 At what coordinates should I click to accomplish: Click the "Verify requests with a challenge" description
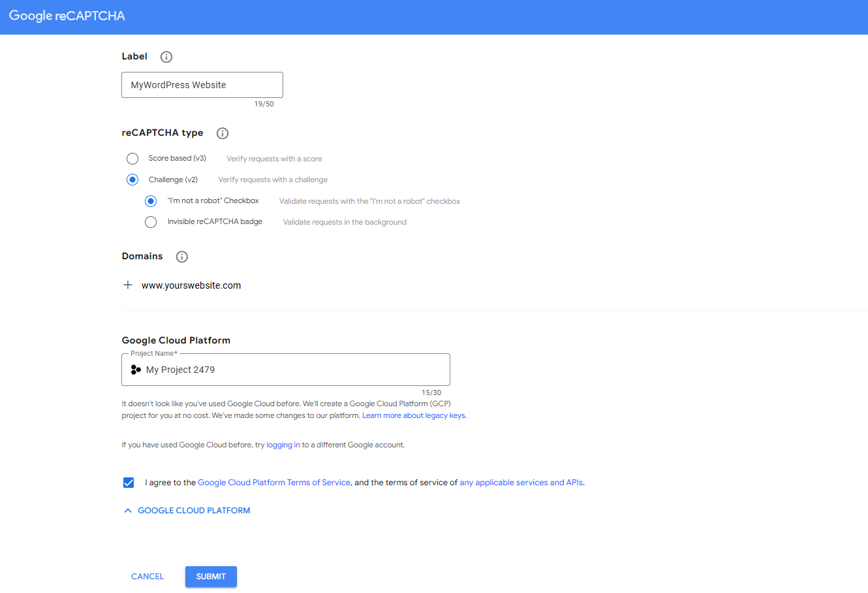pos(273,180)
